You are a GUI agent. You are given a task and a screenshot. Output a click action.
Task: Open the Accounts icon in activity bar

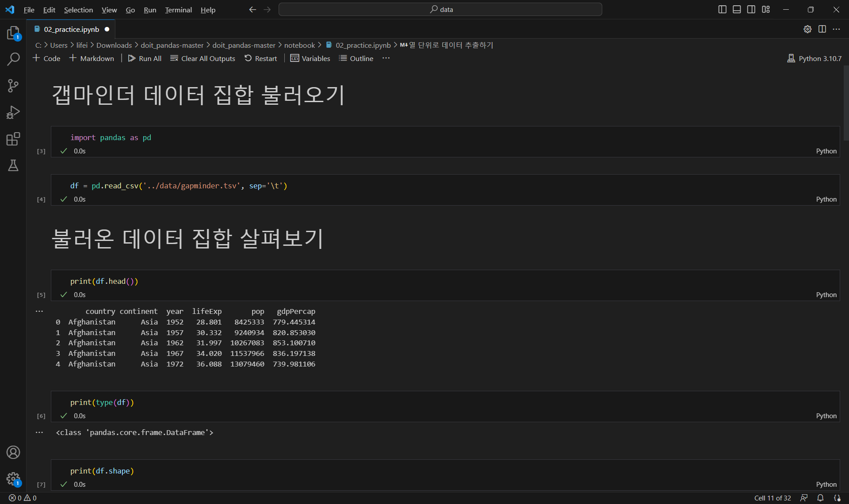tap(13, 452)
